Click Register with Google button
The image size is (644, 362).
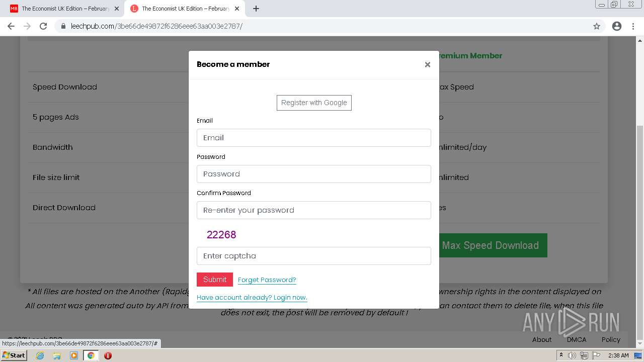[314, 103]
